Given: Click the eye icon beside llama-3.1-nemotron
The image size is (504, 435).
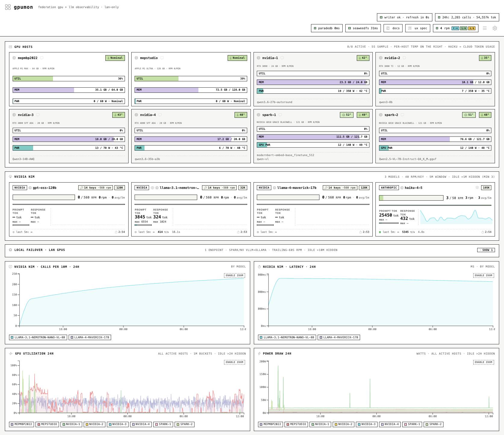Looking at the screenshot, I should pos(152,188).
